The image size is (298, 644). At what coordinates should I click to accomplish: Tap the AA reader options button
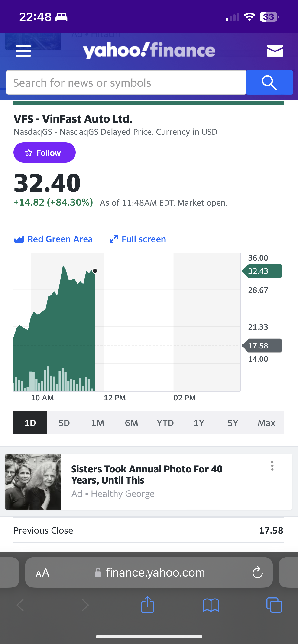click(x=42, y=573)
